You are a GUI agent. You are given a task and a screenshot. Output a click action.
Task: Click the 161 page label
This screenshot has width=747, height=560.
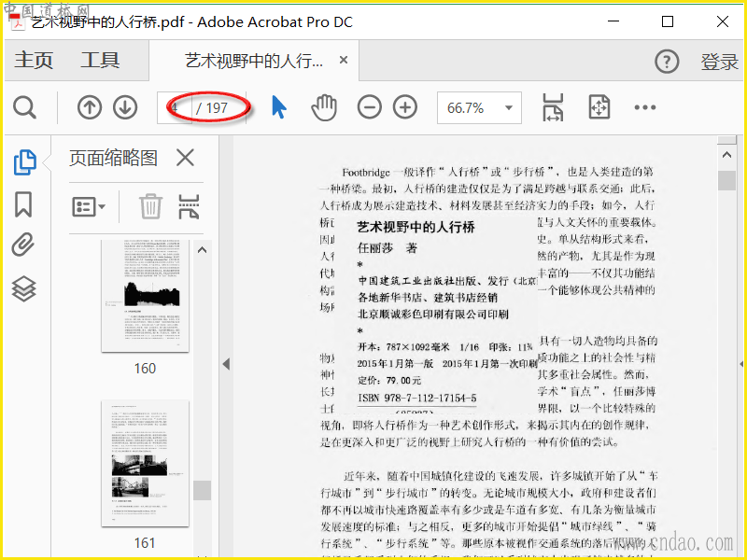[x=145, y=543]
